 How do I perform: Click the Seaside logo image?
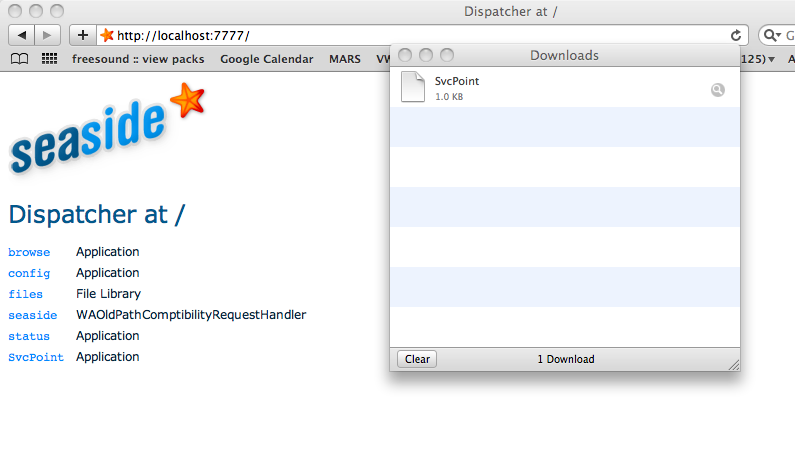click(x=106, y=129)
